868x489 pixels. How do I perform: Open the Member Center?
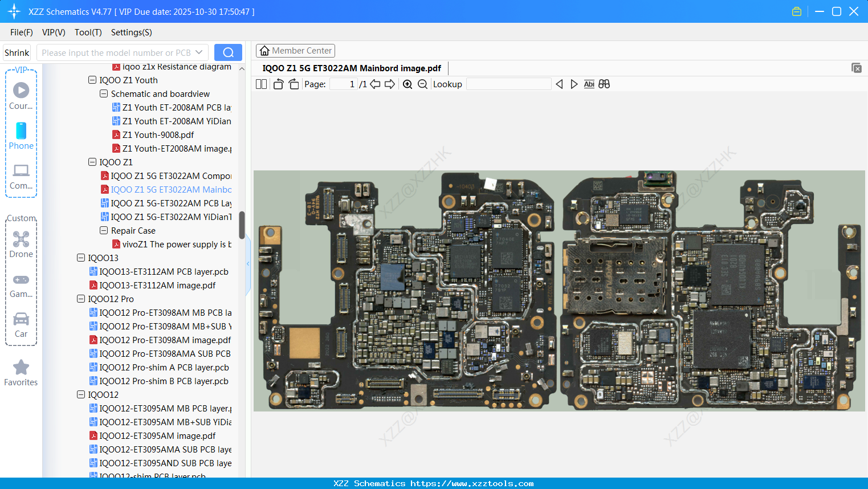pos(295,50)
